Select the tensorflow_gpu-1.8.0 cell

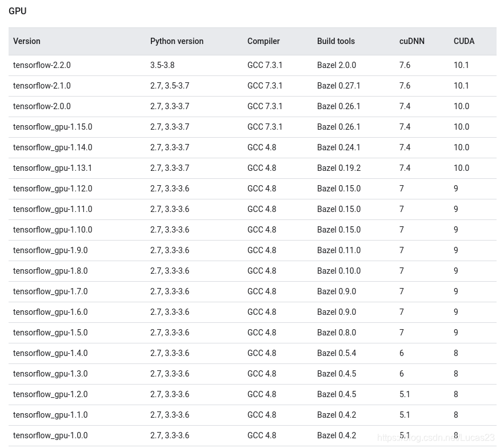(50, 271)
